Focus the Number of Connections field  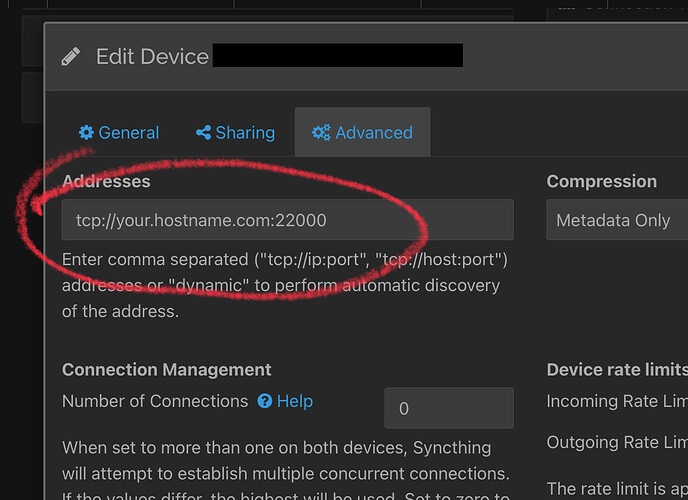tap(449, 408)
